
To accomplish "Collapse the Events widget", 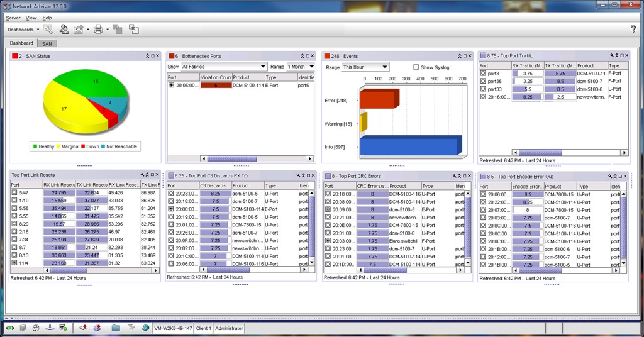I will click(460, 56).
